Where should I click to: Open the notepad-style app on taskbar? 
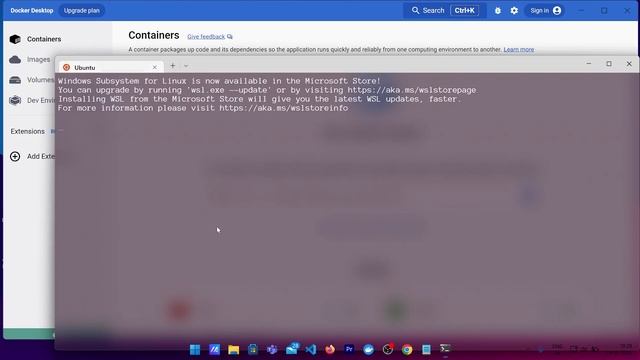click(426, 349)
